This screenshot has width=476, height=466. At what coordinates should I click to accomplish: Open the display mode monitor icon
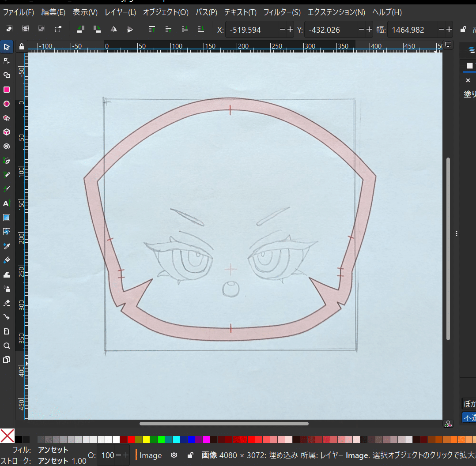(x=448, y=45)
